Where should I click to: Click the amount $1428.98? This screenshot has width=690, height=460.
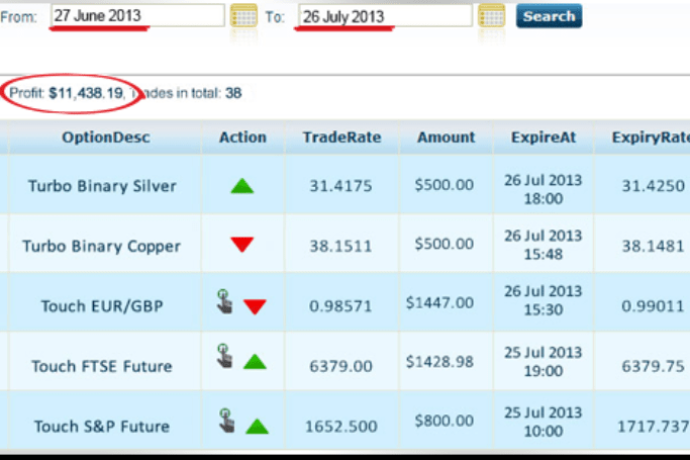click(440, 361)
